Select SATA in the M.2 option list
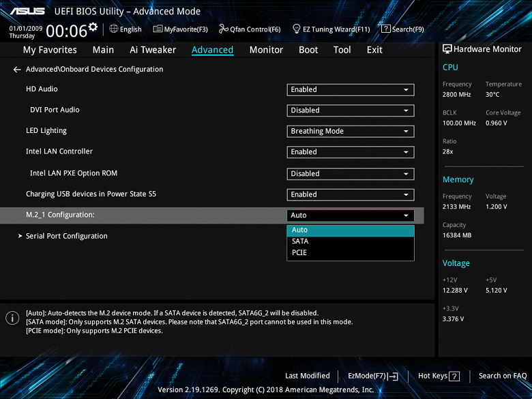532x399 pixels. (x=351, y=241)
